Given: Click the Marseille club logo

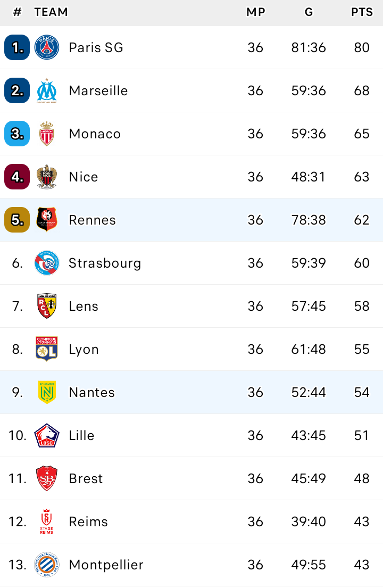Looking at the screenshot, I should coord(47,90).
